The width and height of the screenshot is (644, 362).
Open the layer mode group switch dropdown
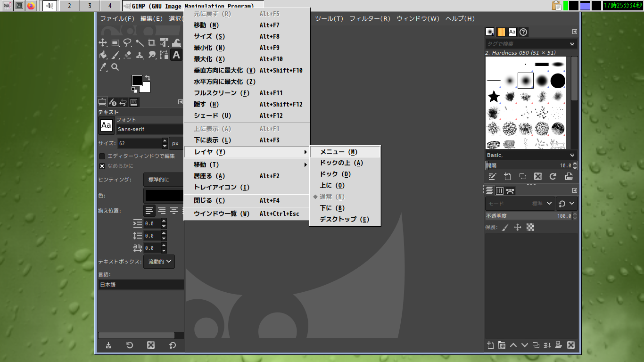point(567,204)
